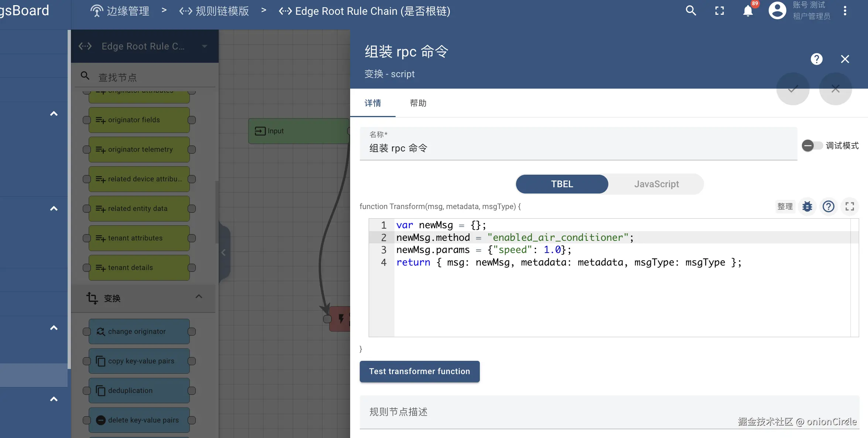Collapse the node library side panel arrow

tap(223, 253)
